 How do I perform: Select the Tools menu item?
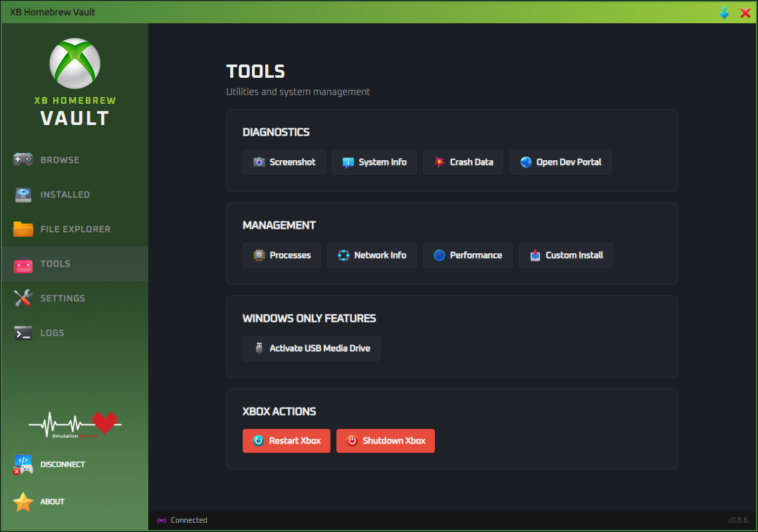click(x=75, y=263)
